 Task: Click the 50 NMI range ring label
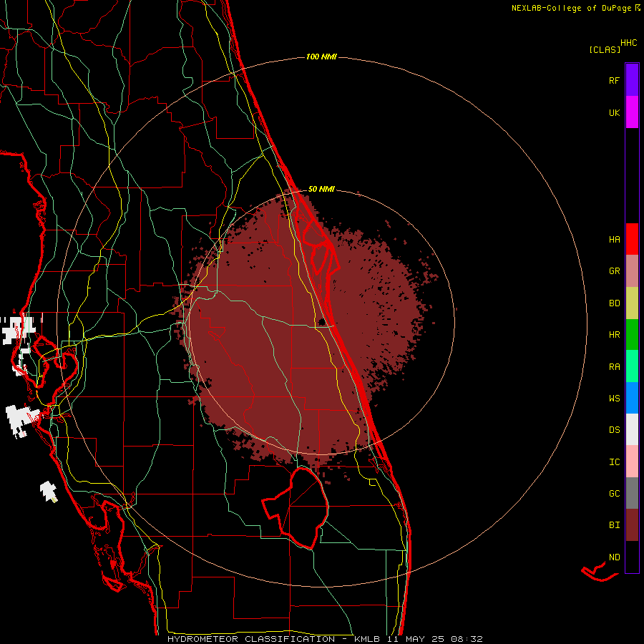pos(321,189)
